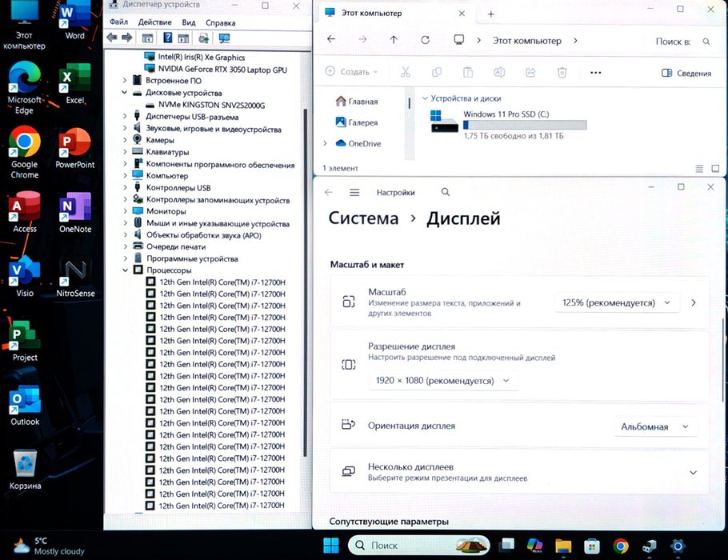Screen dimensions: 728x560
Task: Open the Recycle Bin (Корзина) icon
Action: (25, 470)
